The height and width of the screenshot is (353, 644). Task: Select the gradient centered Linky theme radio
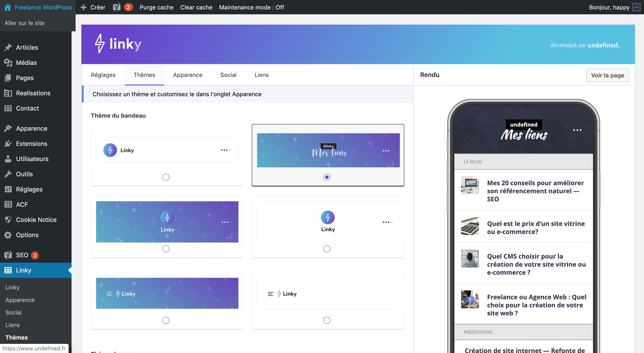pyautogui.click(x=166, y=249)
